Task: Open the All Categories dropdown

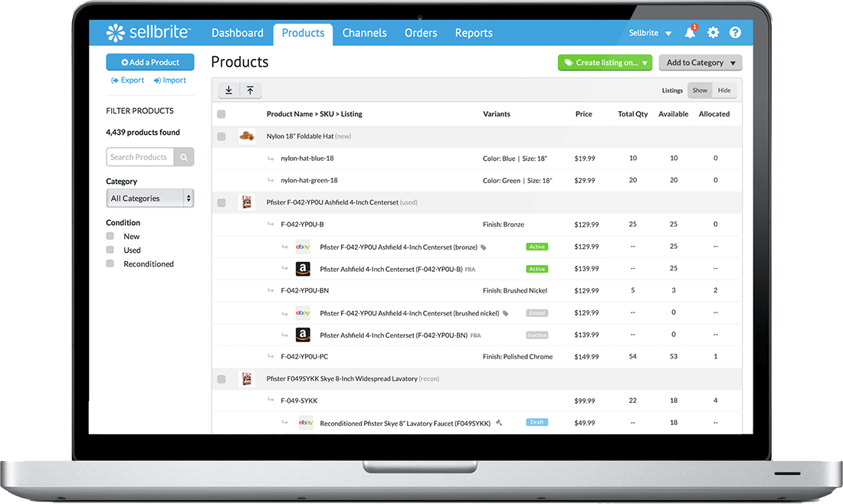Action: [150, 198]
